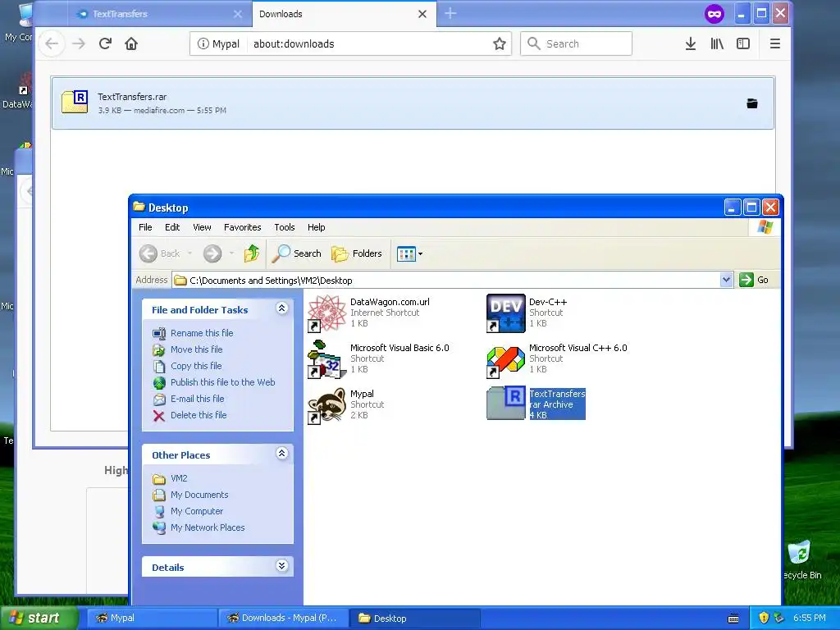Open VM2 folder in Other Places
The width and height of the screenshot is (840, 630).
(178, 478)
